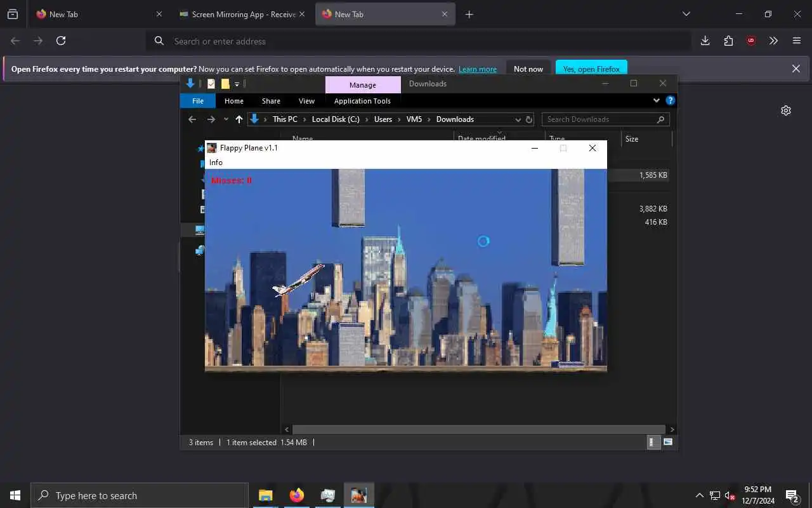This screenshot has width=812, height=508.
Task: Switch Explorer to details view icon
Action: 652,442
